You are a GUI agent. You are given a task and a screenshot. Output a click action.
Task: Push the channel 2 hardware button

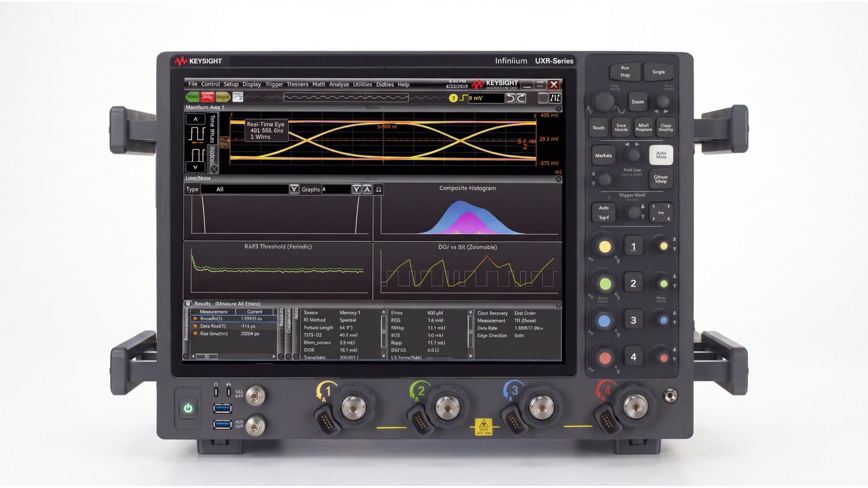633,283
